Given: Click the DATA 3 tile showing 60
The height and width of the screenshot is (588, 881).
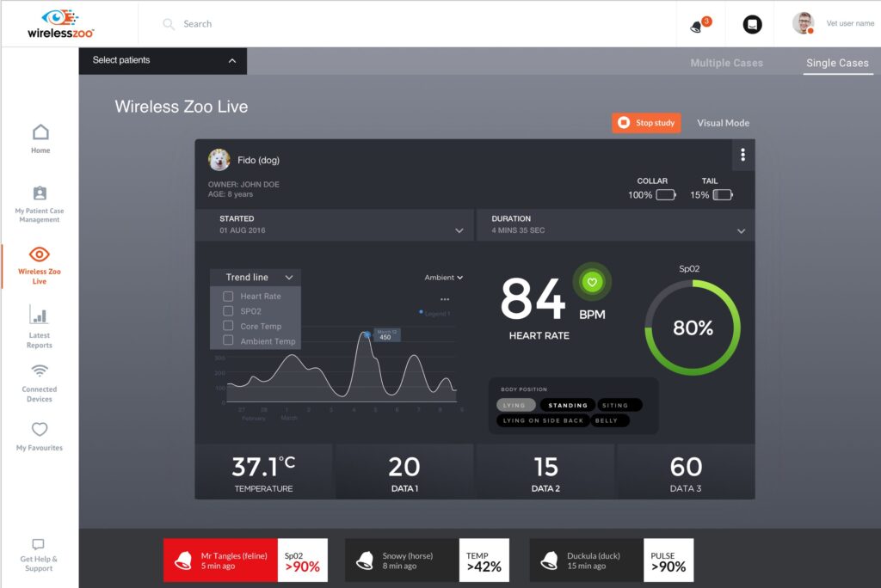Looking at the screenshot, I should point(686,472).
